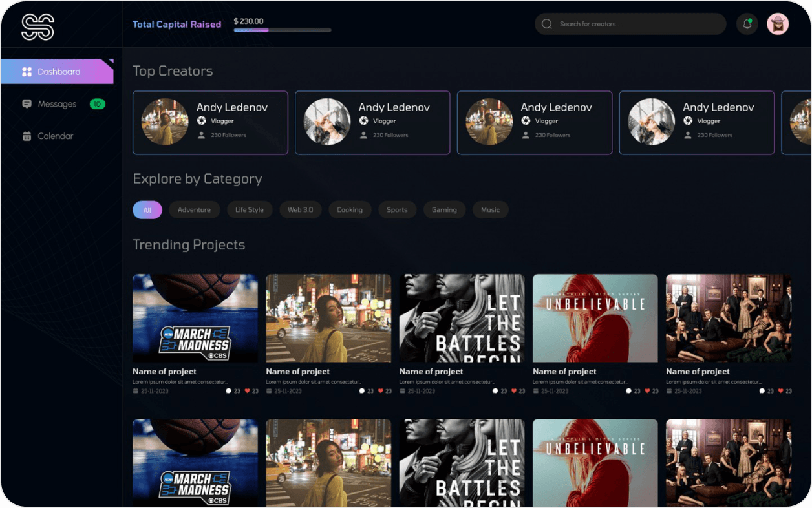Open the bottom-row group portrait thumbnail
Image resolution: width=812 pixels, height=508 pixels.
729,463
